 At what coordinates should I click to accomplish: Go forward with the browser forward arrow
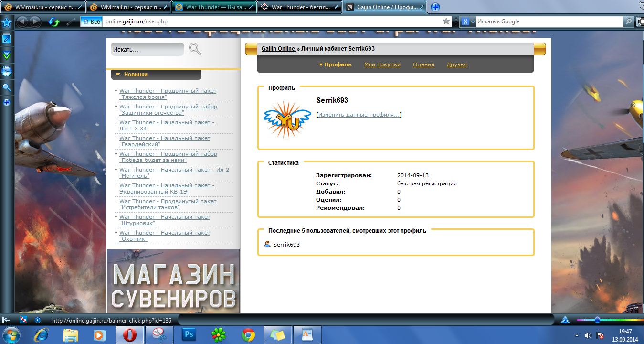coord(36,21)
